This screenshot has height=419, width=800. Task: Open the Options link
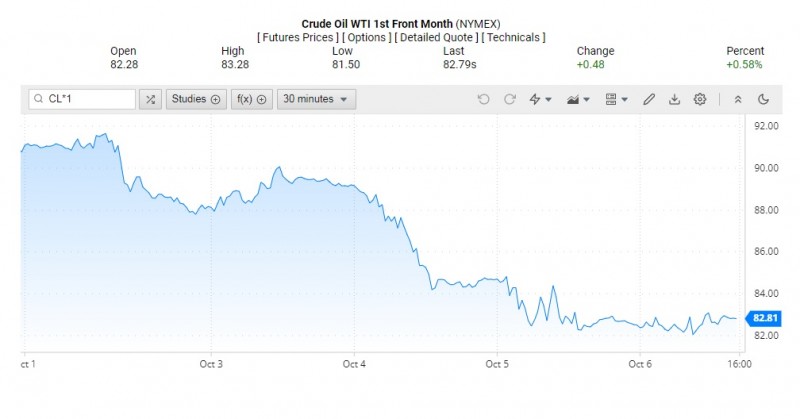(371, 37)
